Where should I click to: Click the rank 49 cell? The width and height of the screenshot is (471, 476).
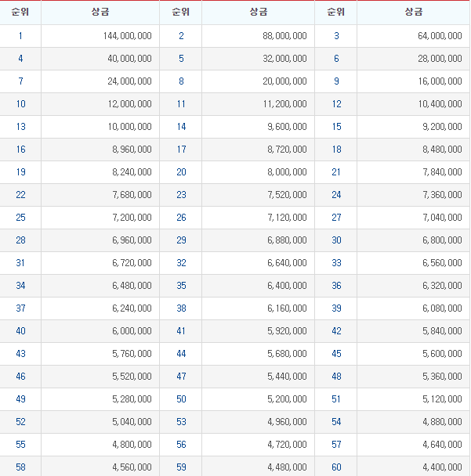(20, 399)
